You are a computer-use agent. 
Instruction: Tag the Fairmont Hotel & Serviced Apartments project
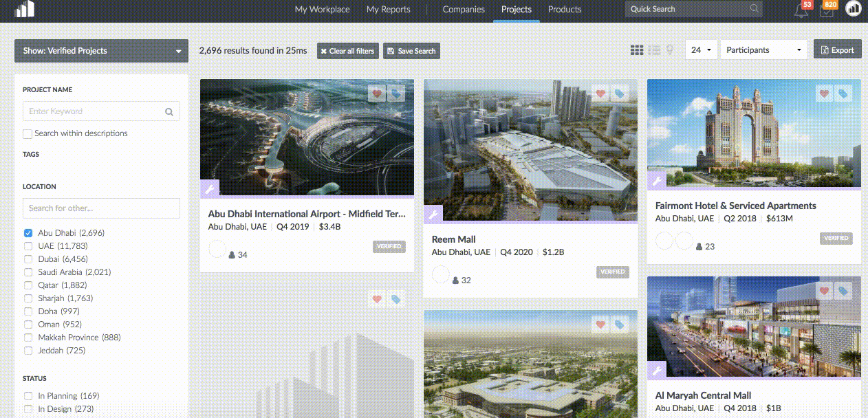pyautogui.click(x=844, y=93)
